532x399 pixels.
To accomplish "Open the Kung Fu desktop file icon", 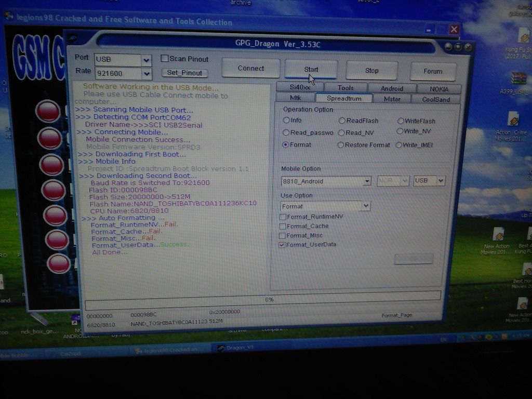I will pos(523,36).
